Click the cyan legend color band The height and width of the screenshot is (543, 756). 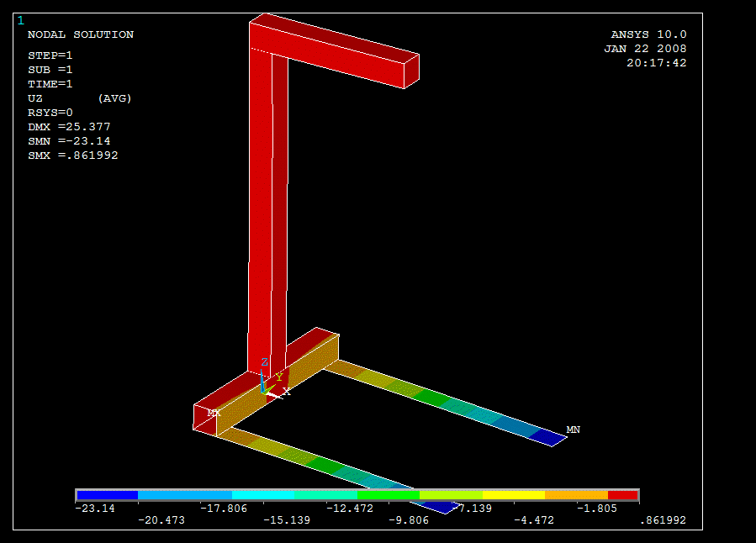tap(263, 495)
